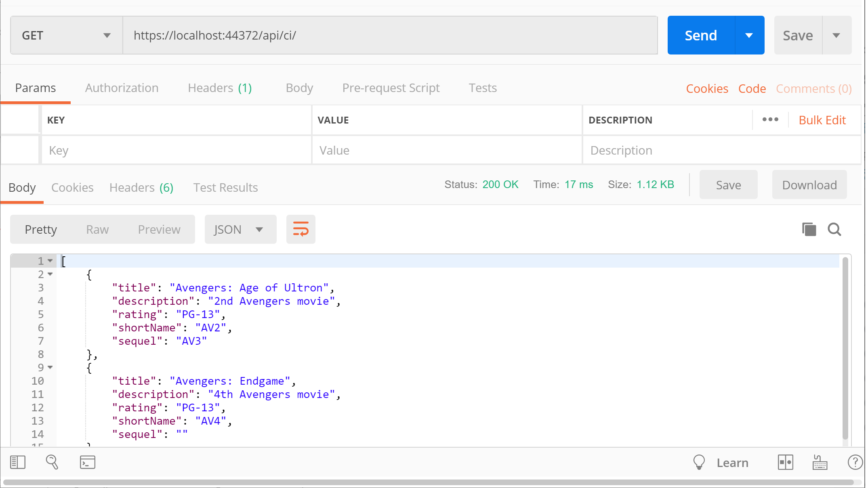Toggle the Cookies response tab
This screenshot has width=868, height=488.
click(72, 187)
